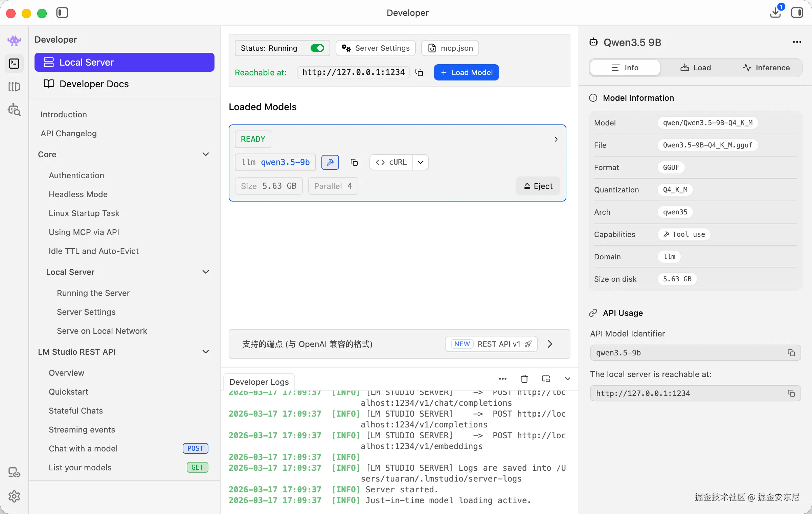The width and height of the screenshot is (812, 514).
Task: Eject the loaded qwen3.5-9b model
Action: pyautogui.click(x=538, y=186)
